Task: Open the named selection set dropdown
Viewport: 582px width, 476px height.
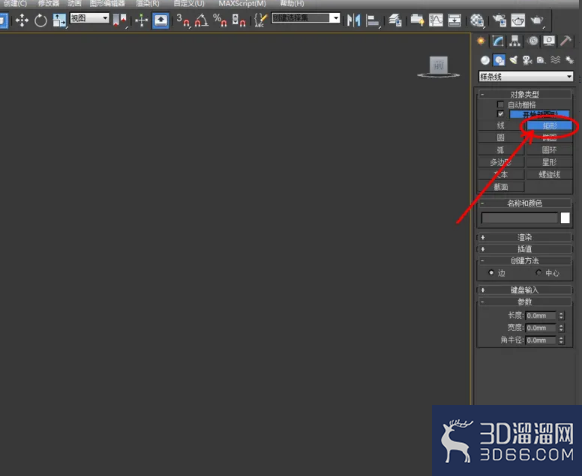Action: 306,18
